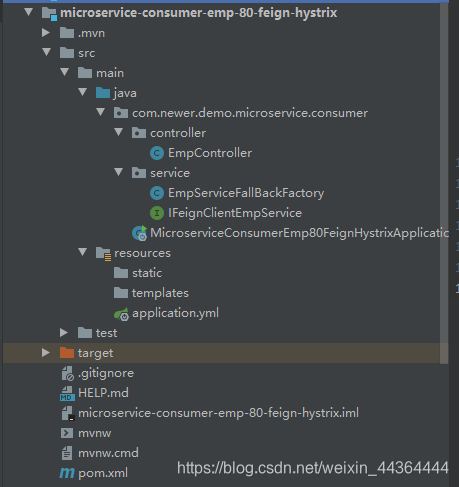Click the HELP.md markdown icon
The height and width of the screenshot is (487, 459).
tap(67, 393)
